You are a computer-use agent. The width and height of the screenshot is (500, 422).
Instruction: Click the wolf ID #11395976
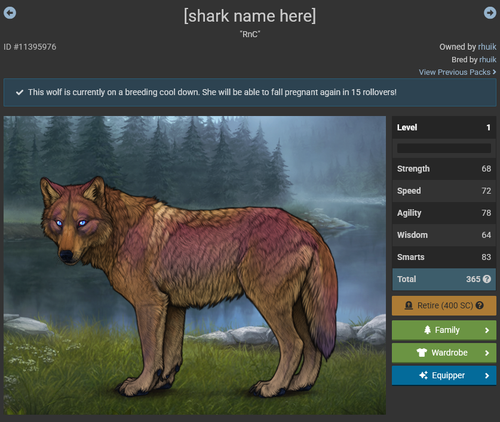coord(30,47)
